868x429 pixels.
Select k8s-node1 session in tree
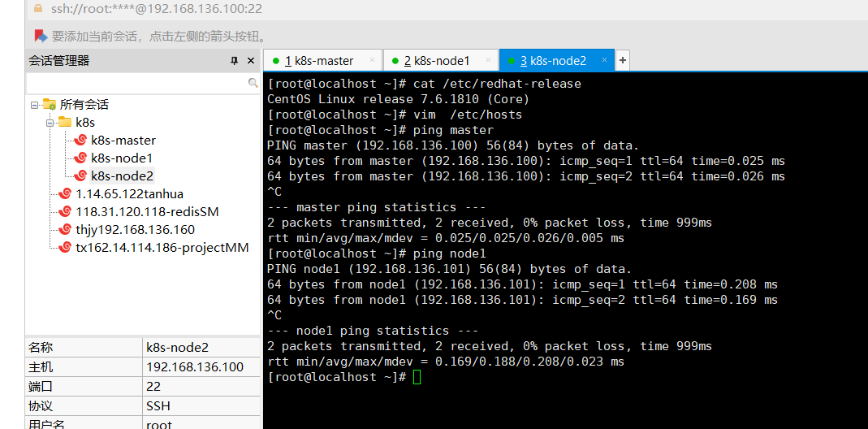point(122,158)
